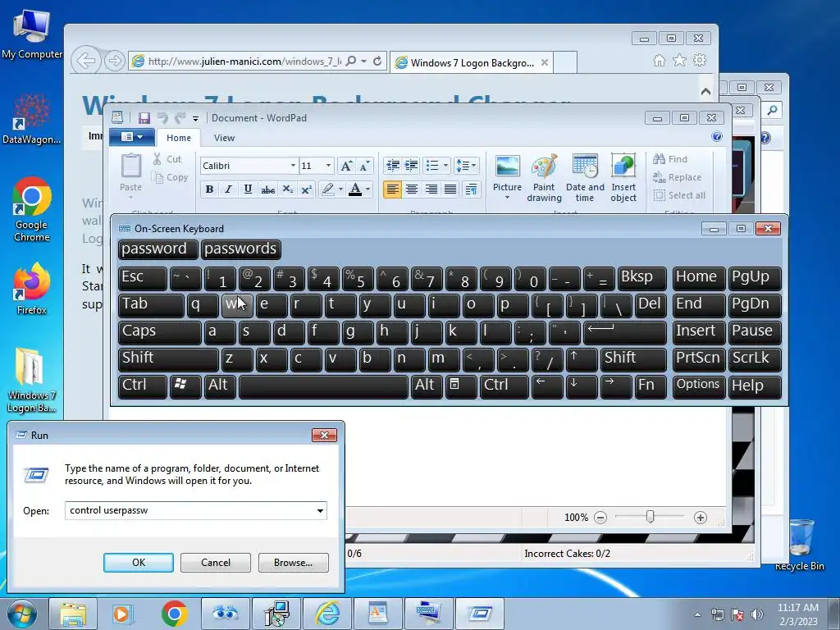Open the Windows Start button

22,614
